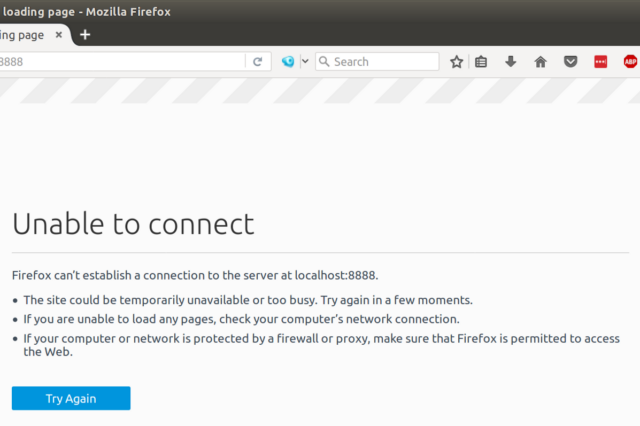
Task: Click inside the Search input field
Action: 384,62
